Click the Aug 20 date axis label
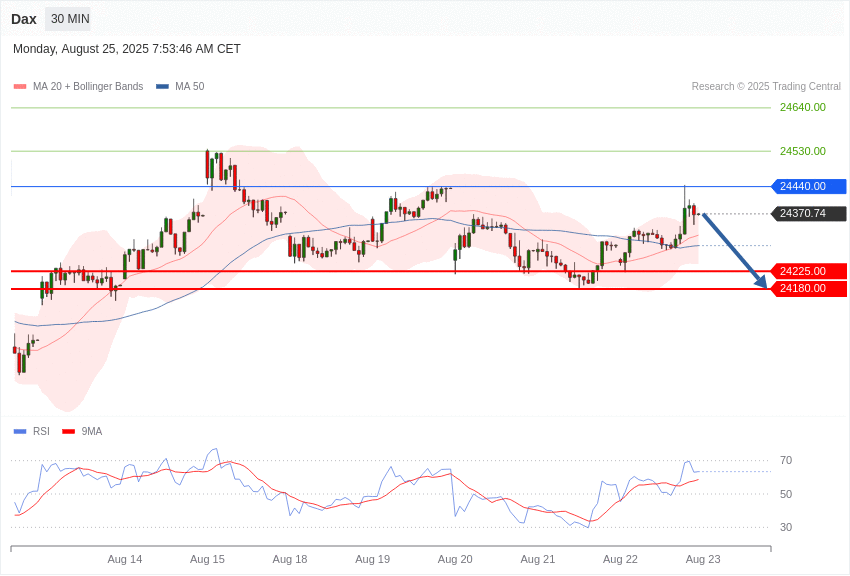Image resolution: width=850 pixels, height=576 pixels. (455, 560)
